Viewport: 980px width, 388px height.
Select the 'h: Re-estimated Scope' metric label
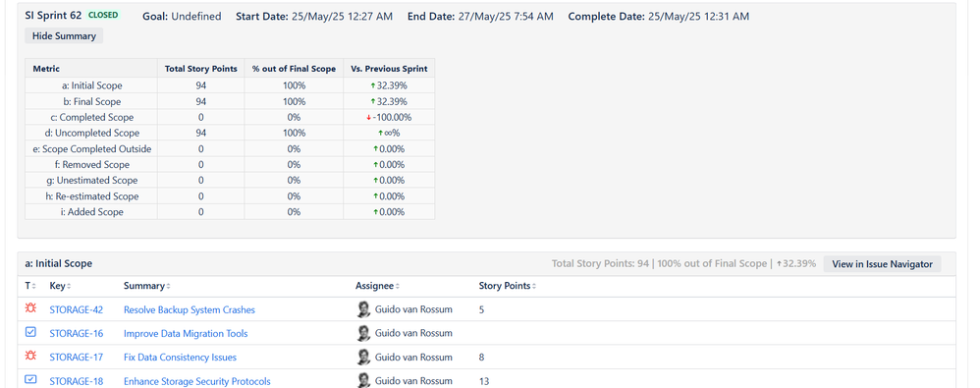coord(92,196)
